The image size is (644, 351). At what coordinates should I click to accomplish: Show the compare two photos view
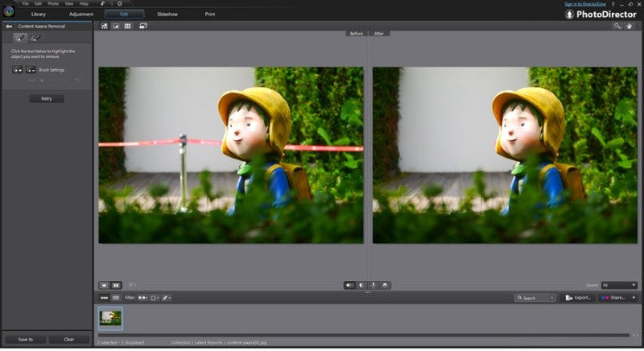pyautogui.click(x=116, y=285)
